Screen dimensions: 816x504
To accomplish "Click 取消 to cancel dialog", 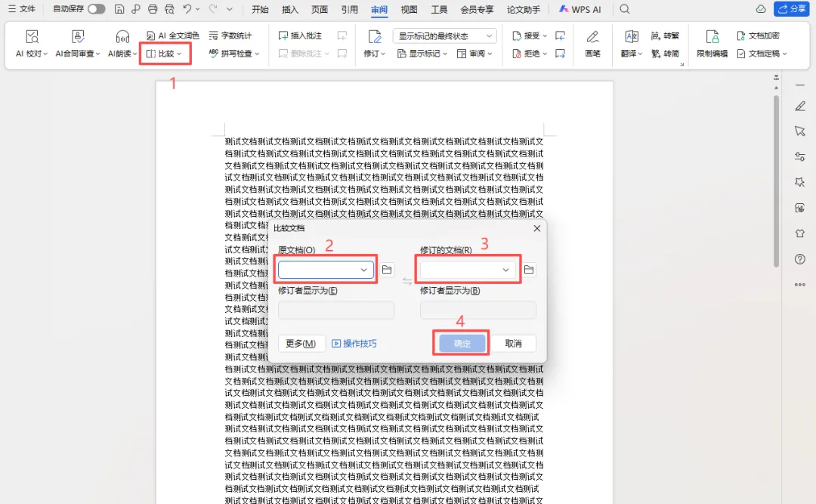I will [513, 343].
